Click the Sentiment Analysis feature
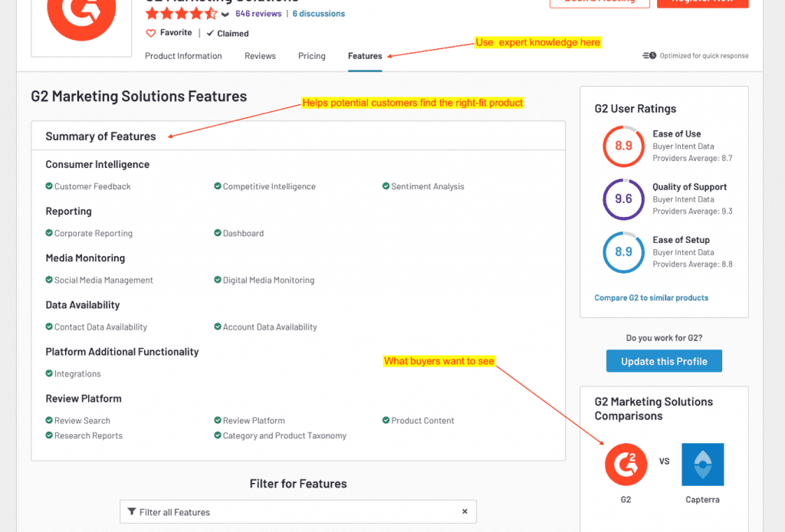This screenshot has width=785, height=532. tap(423, 186)
